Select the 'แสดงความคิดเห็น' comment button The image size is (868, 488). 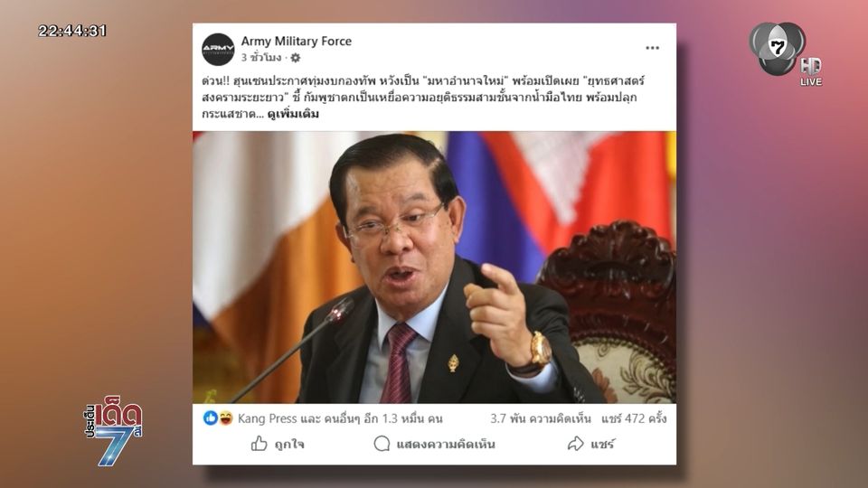tap(446, 445)
